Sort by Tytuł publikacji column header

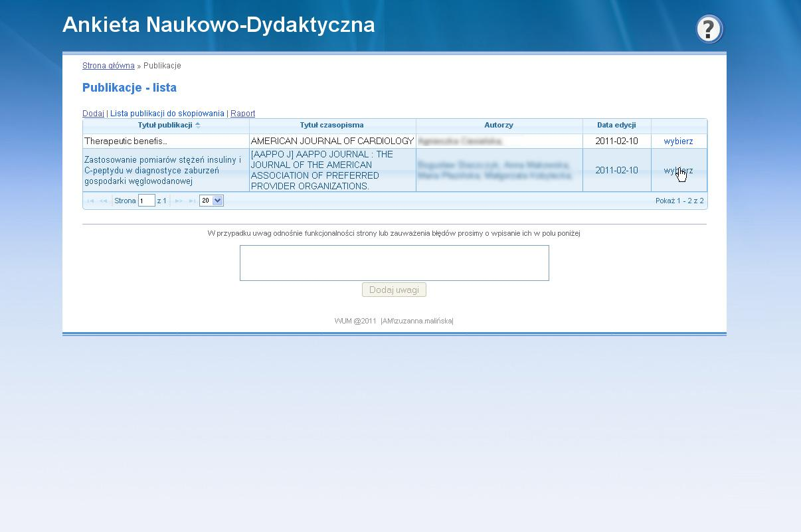point(165,125)
